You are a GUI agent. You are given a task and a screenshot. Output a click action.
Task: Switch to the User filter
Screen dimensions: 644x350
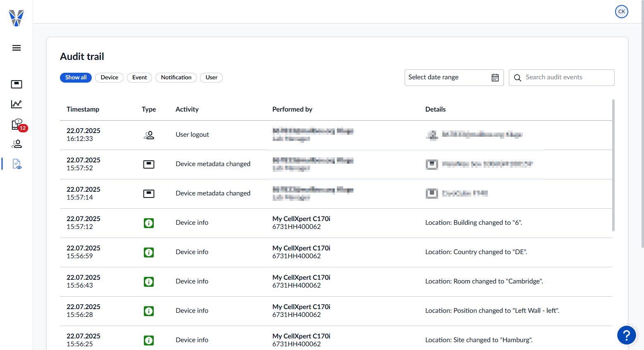(x=211, y=77)
